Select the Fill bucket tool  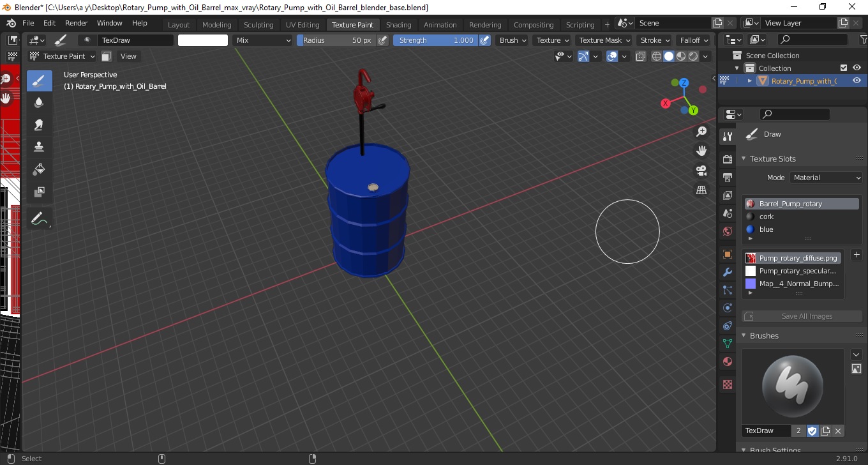click(x=39, y=169)
